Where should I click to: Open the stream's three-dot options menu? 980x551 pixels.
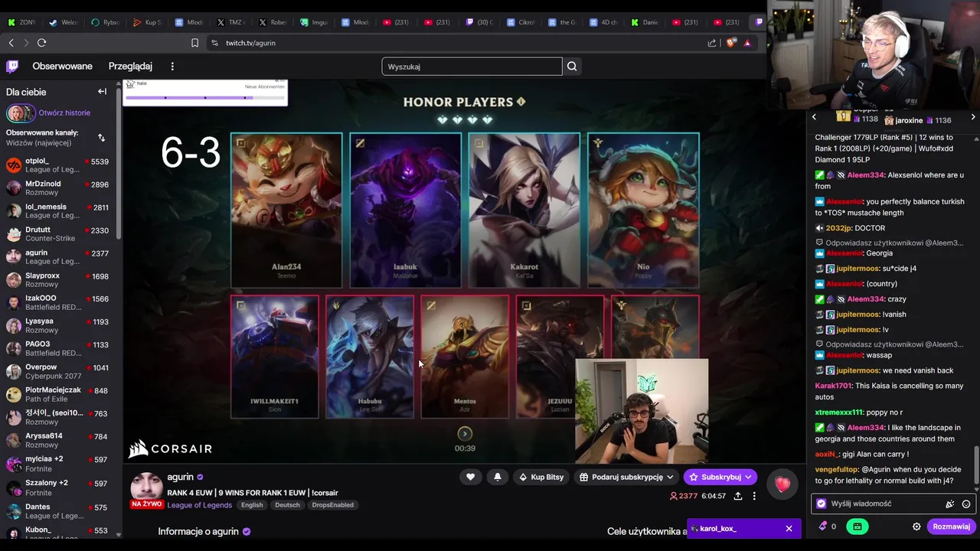(754, 496)
